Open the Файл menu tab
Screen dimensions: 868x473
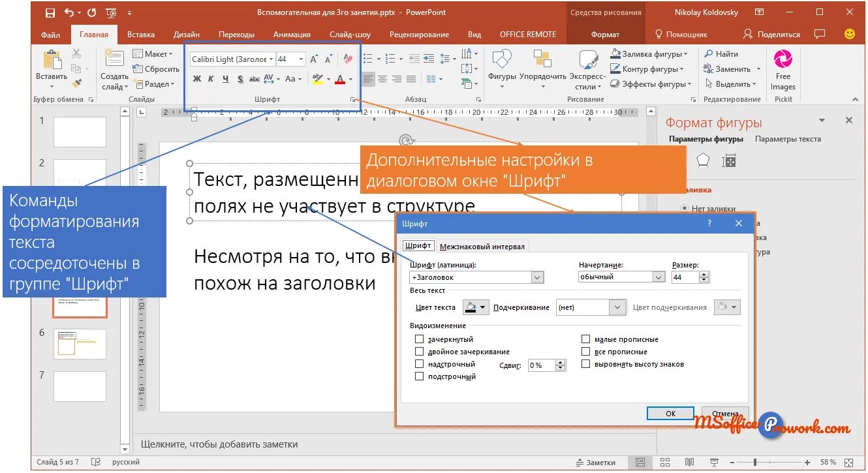[50, 35]
